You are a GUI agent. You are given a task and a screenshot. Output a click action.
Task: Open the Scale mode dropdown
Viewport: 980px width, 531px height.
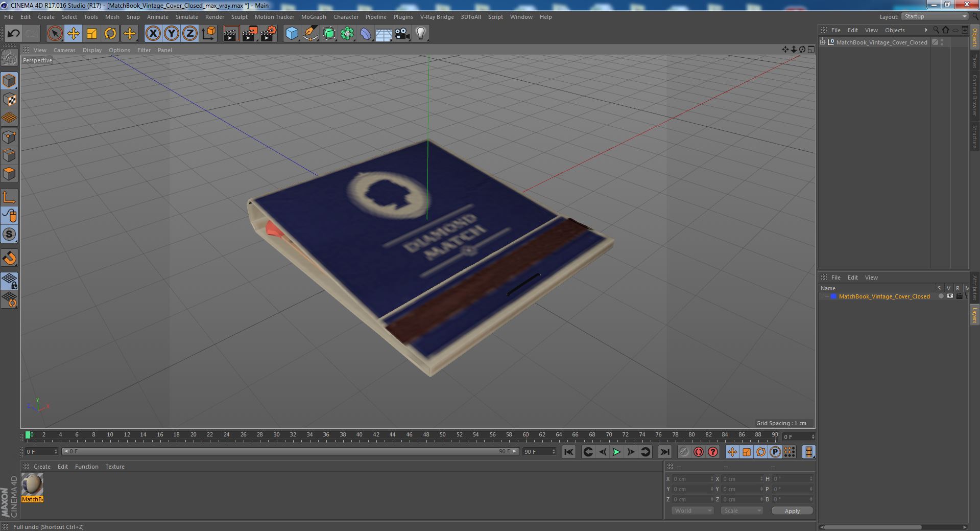tap(742, 511)
